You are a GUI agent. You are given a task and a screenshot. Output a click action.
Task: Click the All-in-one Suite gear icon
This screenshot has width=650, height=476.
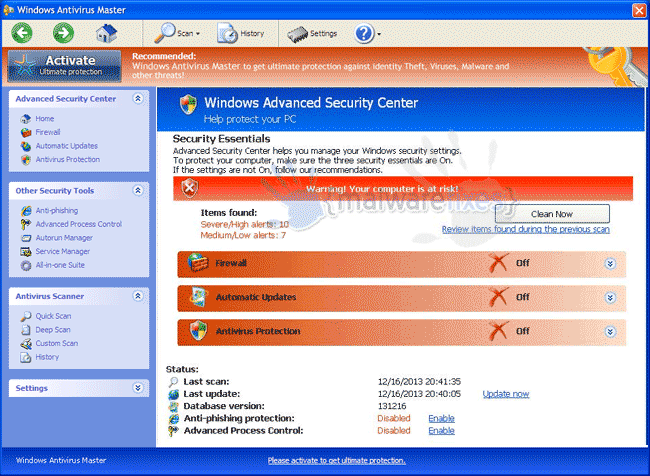pos(26,265)
